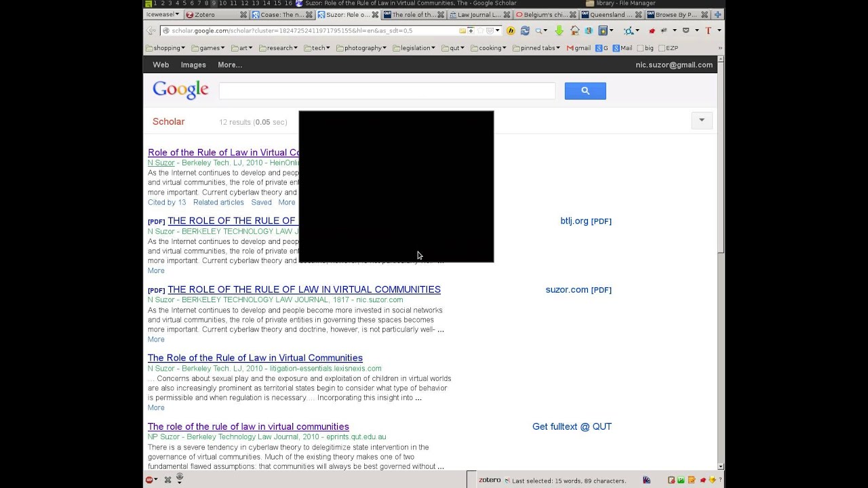The image size is (868, 488).
Task: Click the 'Mail' bookmark
Action: pos(623,48)
